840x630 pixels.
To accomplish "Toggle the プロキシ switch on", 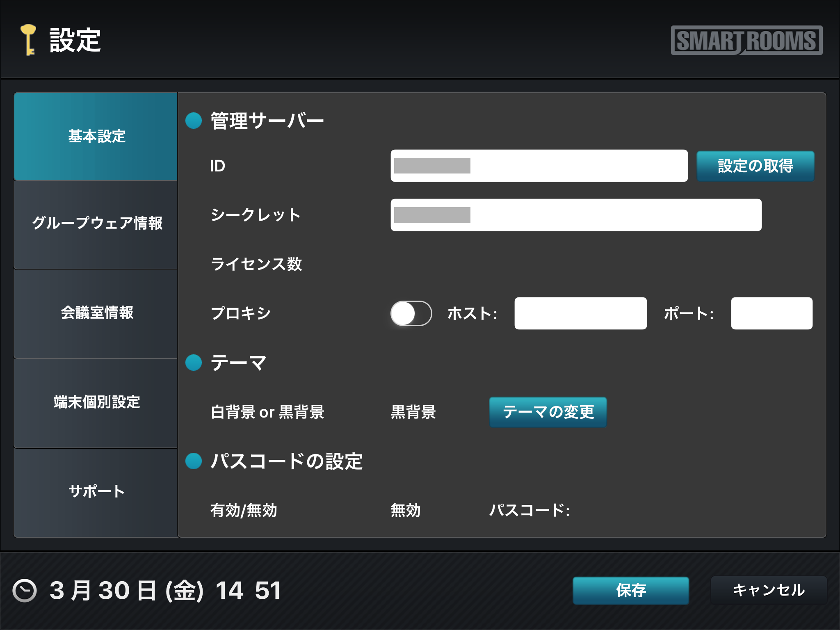I will [x=411, y=313].
